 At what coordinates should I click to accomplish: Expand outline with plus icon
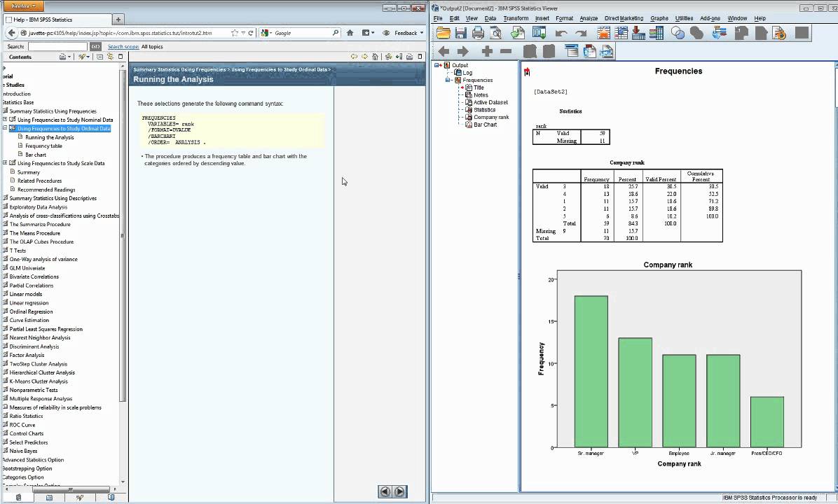(x=486, y=51)
